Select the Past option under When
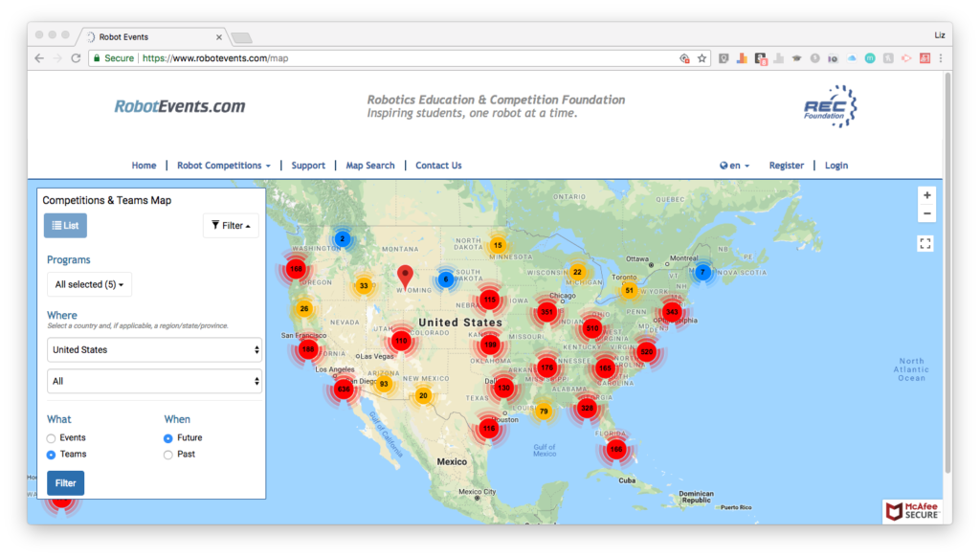The image size is (980, 557). (x=167, y=455)
